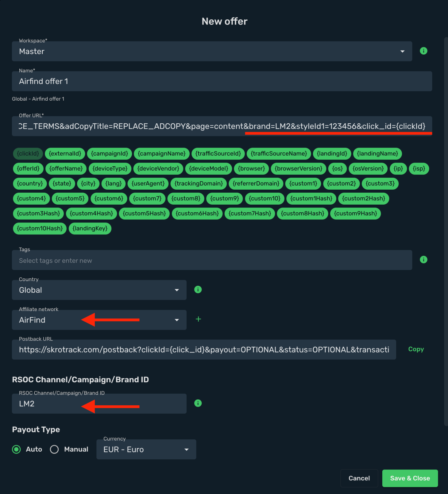Click the Postback URL field
The image size is (448, 494).
click(x=204, y=349)
